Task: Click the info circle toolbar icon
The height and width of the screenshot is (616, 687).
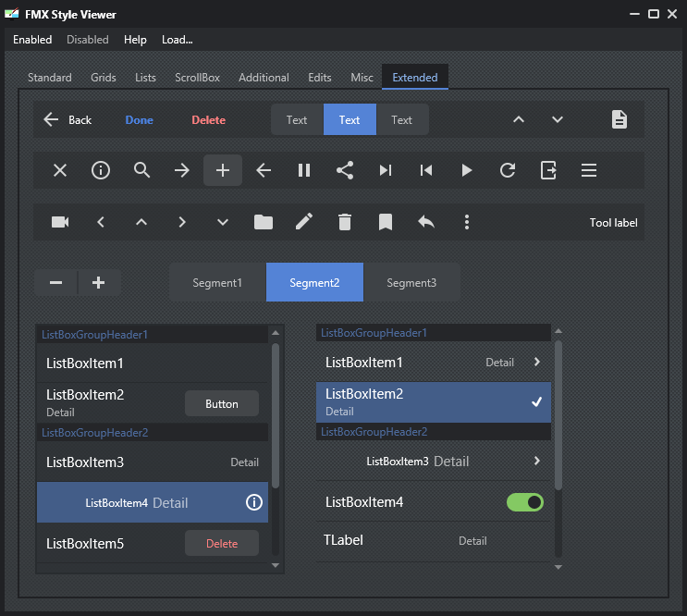Action: click(x=101, y=170)
